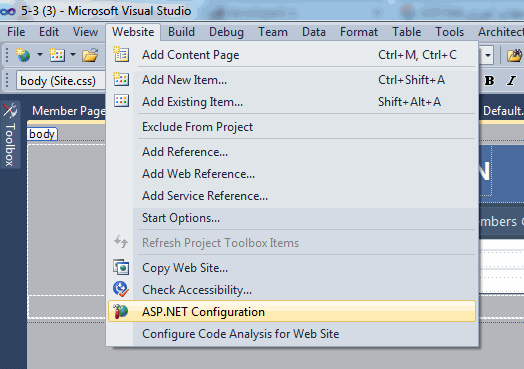Image resolution: width=524 pixels, height=369 pixels.
Task: Open the New Web Site icon dropdown arrow
Action: (40, 54)
